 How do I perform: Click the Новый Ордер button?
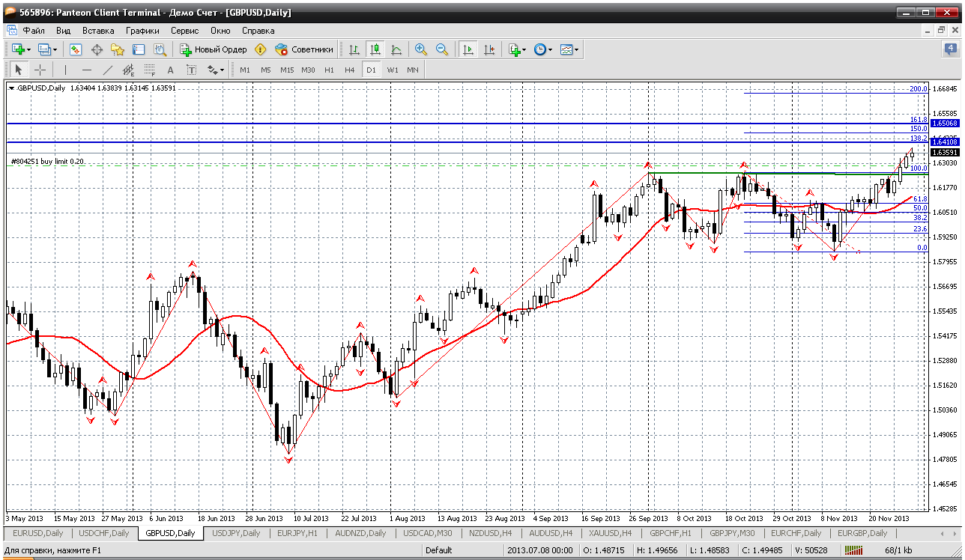(214, 49)
